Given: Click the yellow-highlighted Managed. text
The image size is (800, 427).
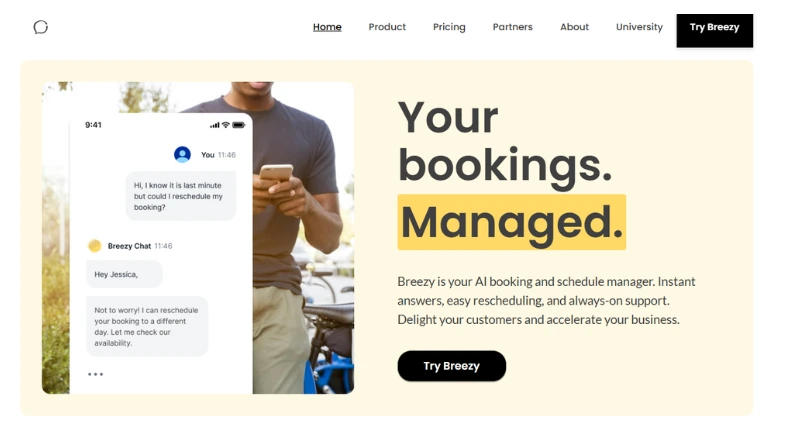Looking at the screenshot, I should click(x=511, y=222).
